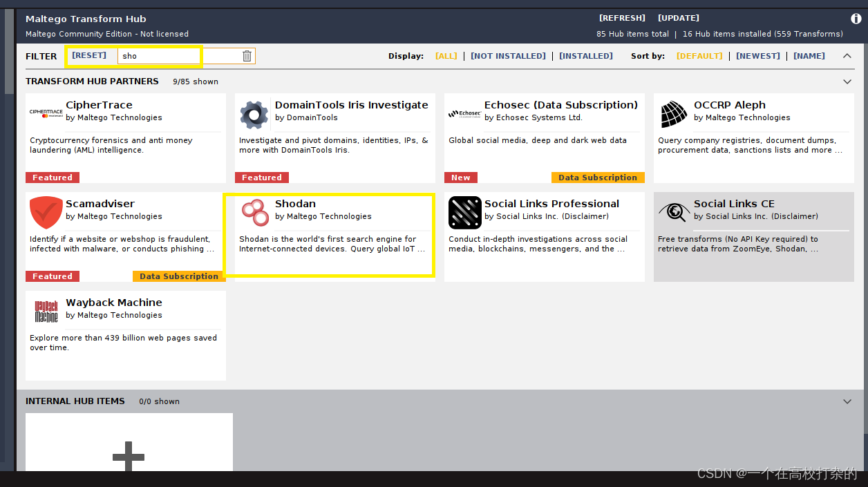The height and width of the screenshot is (487, 868).
Task: Add internal hub item with plus
Action: click(x=129, y=457)
